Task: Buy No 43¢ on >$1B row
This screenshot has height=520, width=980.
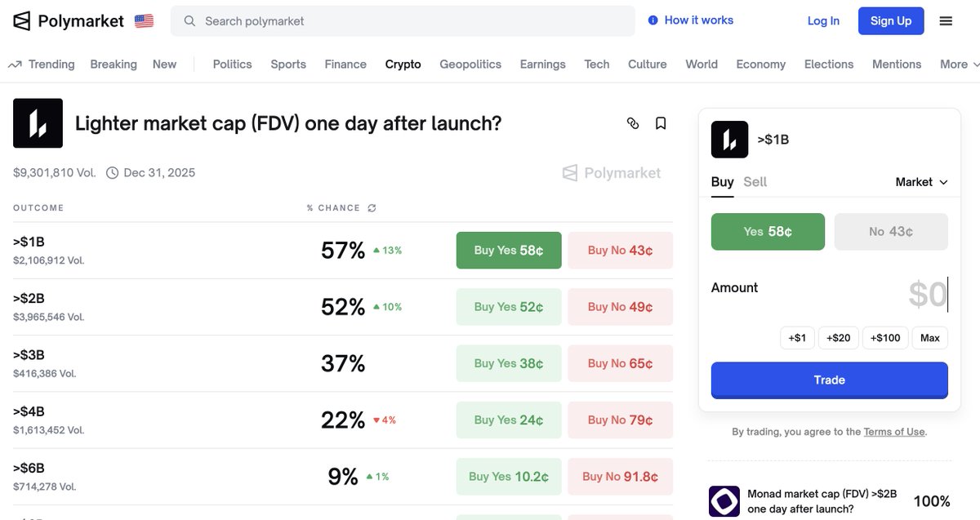Action: [621, 251]
